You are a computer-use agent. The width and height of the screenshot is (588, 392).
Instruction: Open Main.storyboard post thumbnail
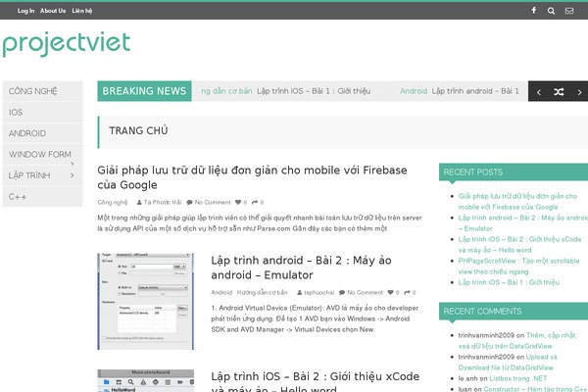pos(145,381)
